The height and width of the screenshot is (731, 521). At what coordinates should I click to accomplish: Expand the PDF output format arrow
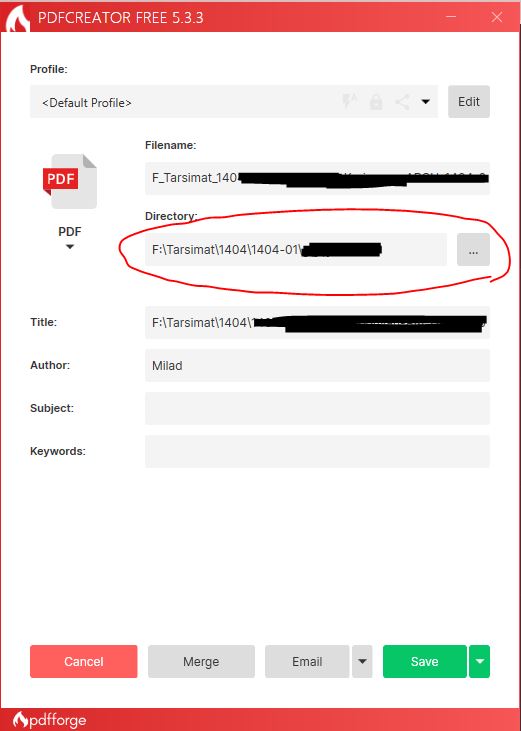(70, 247)
